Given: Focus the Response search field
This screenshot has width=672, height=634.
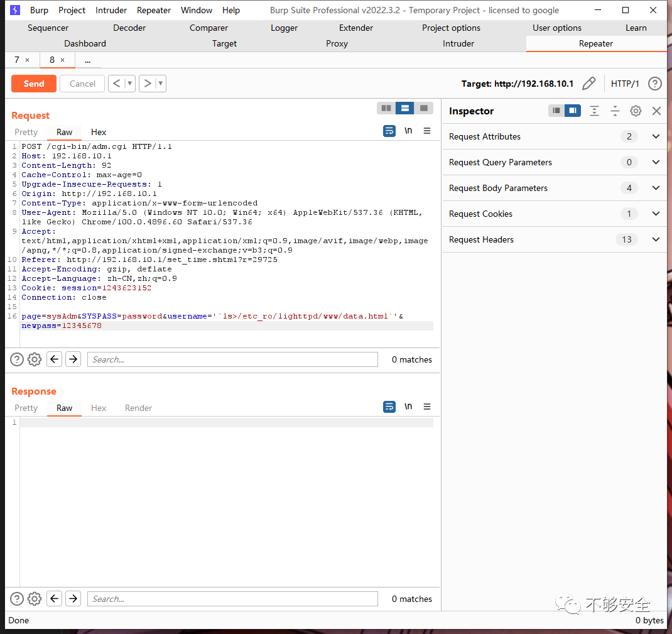Looking at the screenshot, I should click(x=233, y=598).
